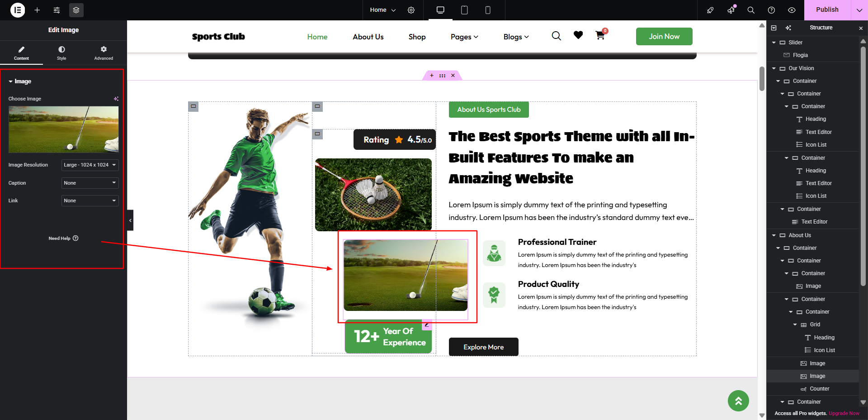Preview changes with the eye icon

[792, 10]
